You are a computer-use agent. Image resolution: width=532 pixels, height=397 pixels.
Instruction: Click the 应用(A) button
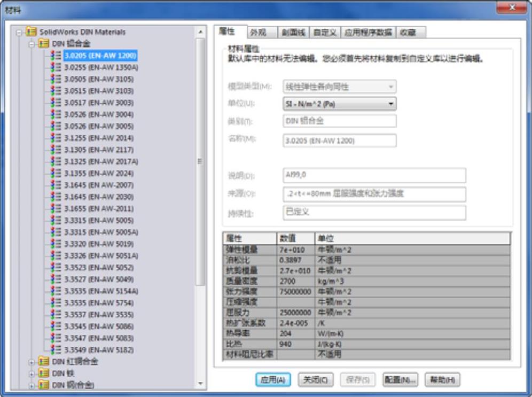[273, 380]
